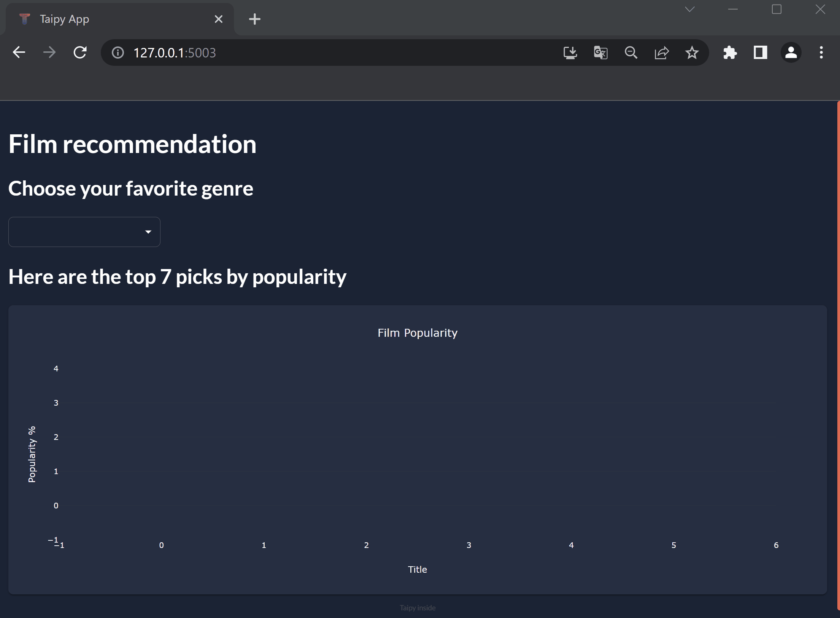Image resolution: width=840 pixels, height=618 pixels.
Task: Open Chrome three-dot menu
Action: 821,53
